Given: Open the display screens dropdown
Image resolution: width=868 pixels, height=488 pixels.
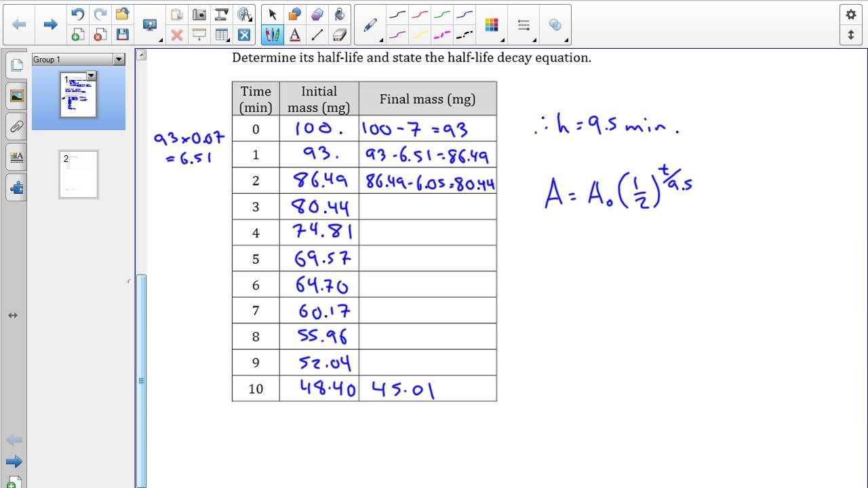Looking at the screenshot, I should click(x=151, y=25).
